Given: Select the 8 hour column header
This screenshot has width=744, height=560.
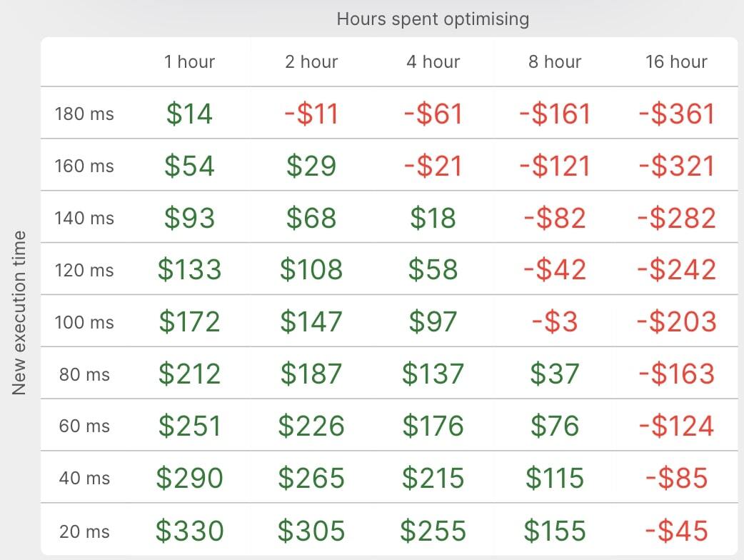Looking at the screenshot, I should (555, 61).
